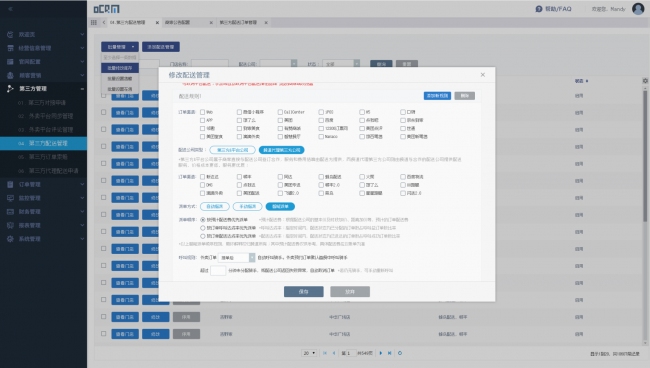This screenshot has height=368, width=650.
Task: Click the blue save button in dialog
Action: (x=303, y=292)
